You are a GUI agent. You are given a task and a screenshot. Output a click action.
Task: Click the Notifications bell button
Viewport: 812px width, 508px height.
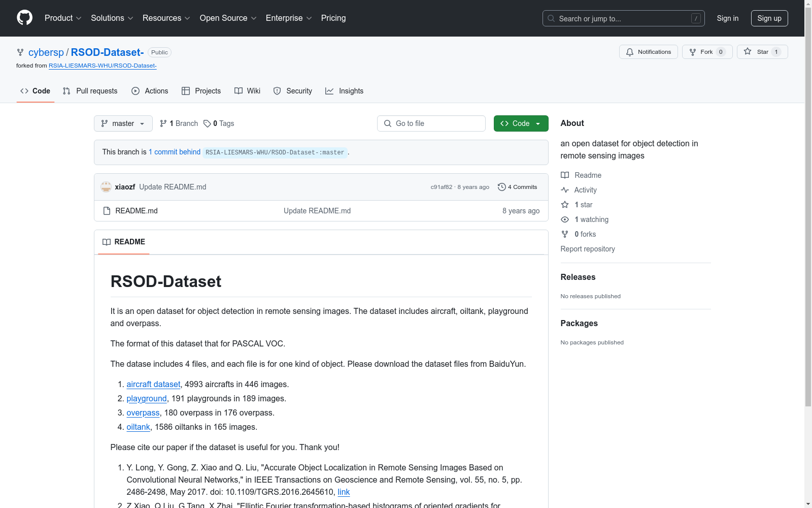[x=648, y=52]
